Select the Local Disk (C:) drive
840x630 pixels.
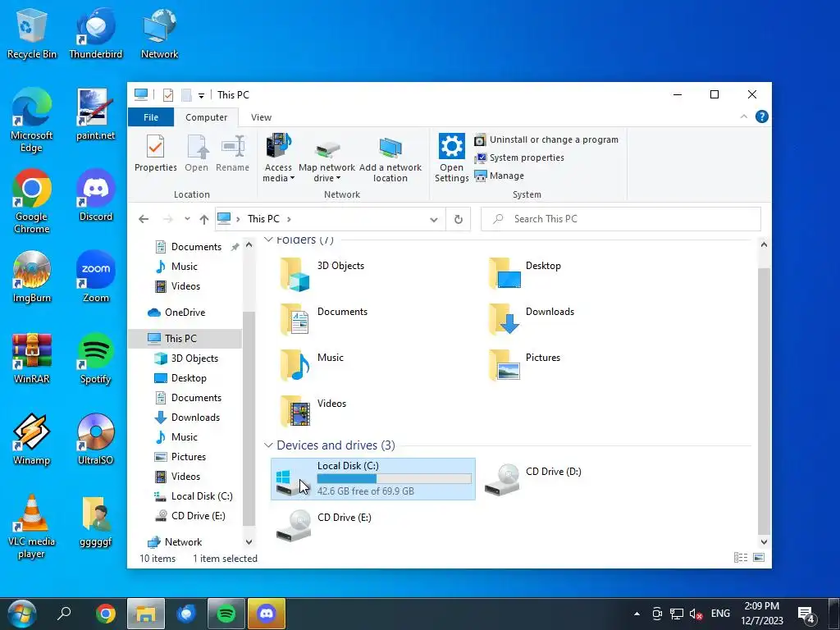(373, 479)
